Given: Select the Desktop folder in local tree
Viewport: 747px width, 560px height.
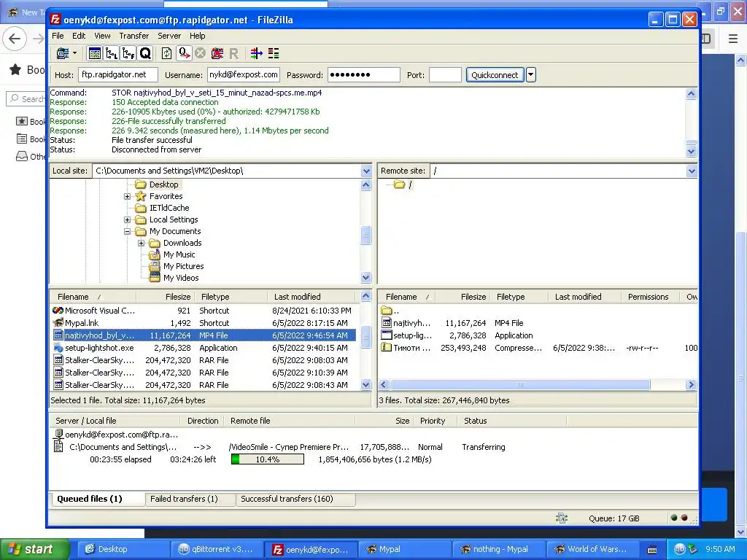Looking at the screenshot, I should [163, 184].
